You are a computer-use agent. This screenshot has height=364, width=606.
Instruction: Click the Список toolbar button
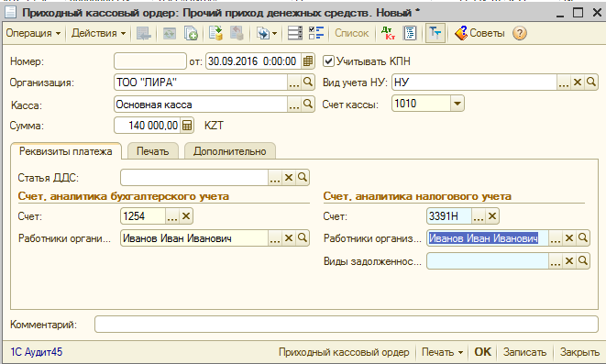[351, 33]
